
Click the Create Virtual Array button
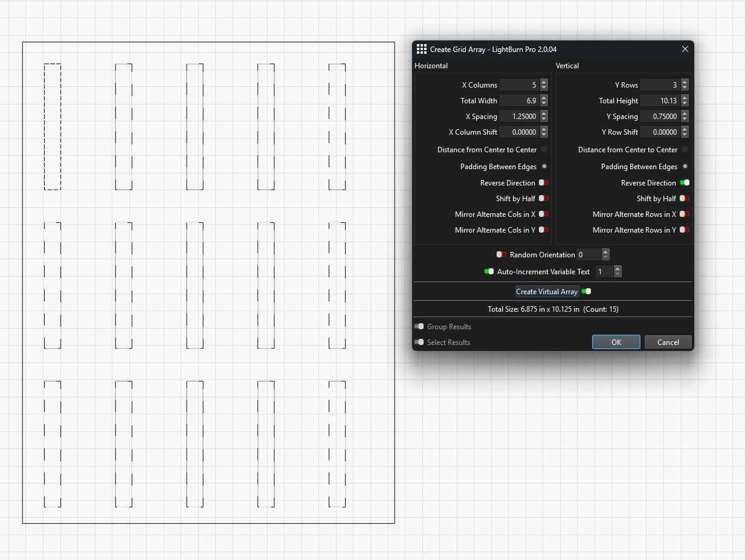547,292
